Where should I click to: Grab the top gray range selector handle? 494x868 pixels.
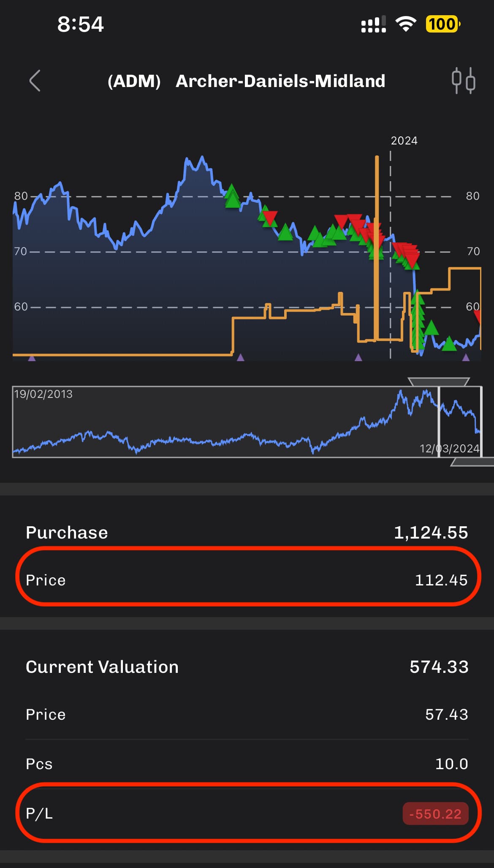pyautogui.click(x=438, y=382)
